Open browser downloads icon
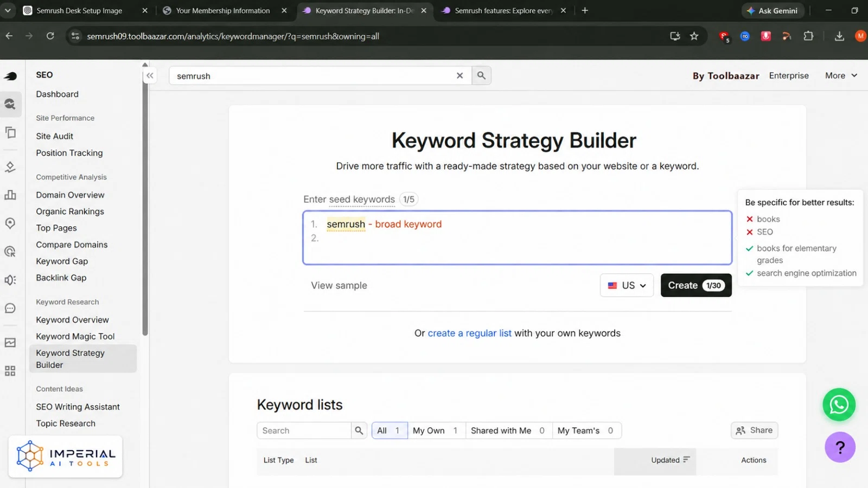 click(x=839, y=36)
